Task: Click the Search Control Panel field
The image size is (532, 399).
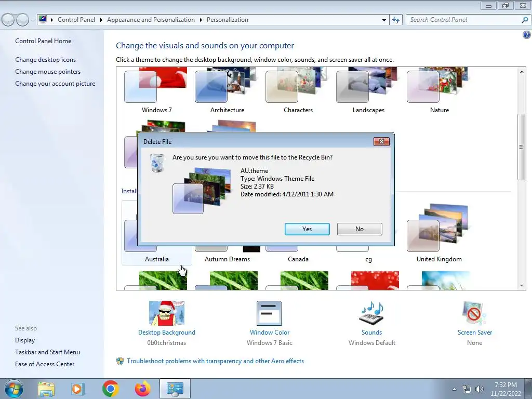Action: coord(463,20)
